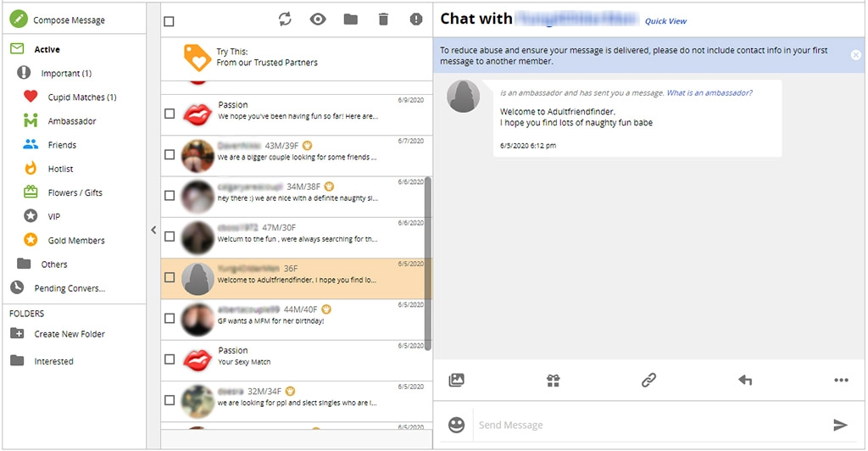The image size is (868, 451).
Task: Open the emoji smiley picker
Action: click(456, 425)
